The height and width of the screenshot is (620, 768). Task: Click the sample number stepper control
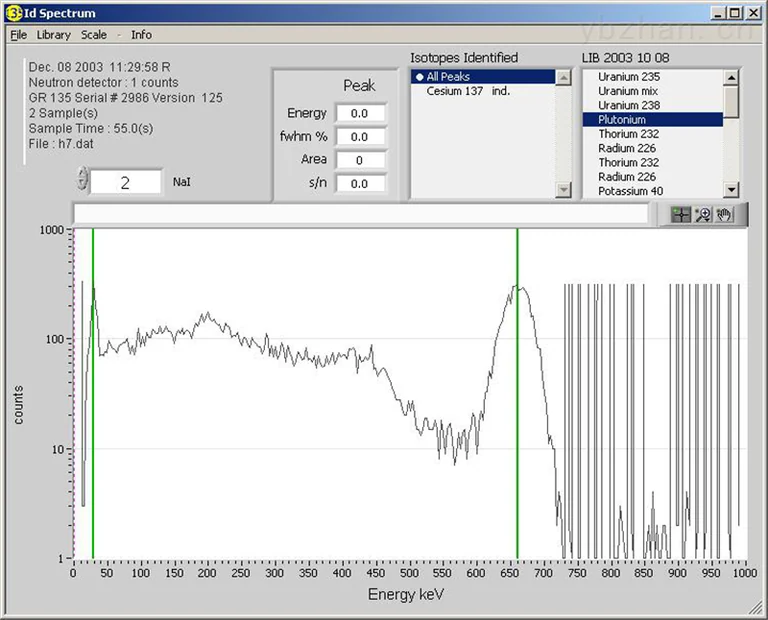click(82, 178)
